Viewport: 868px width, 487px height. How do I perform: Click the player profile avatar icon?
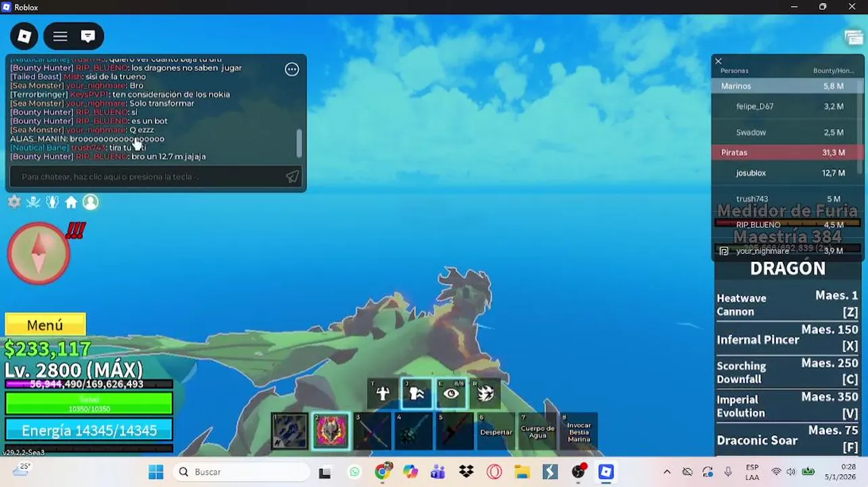[x=91, y=202]
